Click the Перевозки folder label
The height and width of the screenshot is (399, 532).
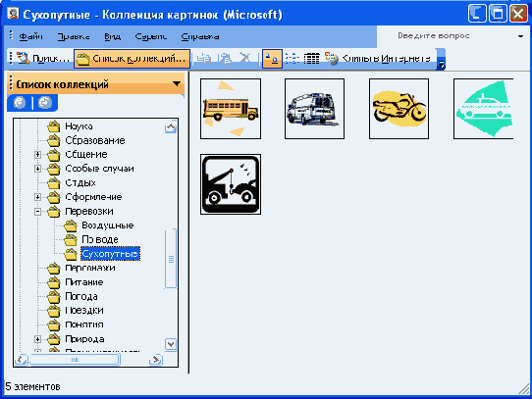pos(89,211)
